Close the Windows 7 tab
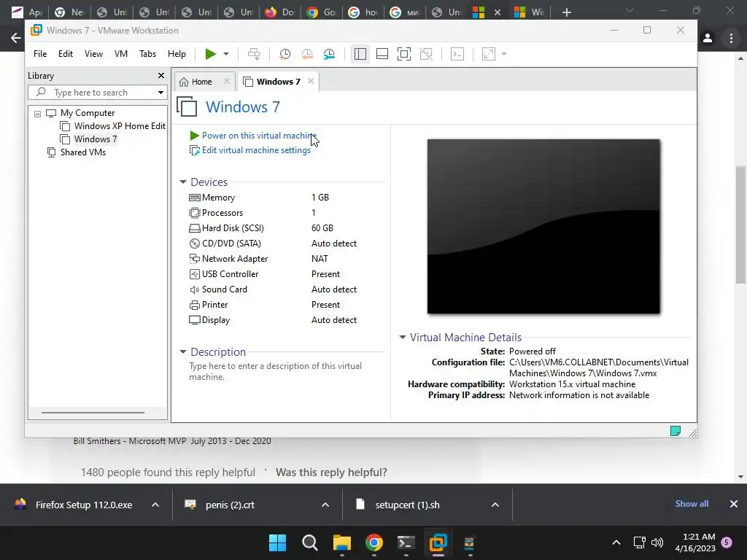 pos(311,81)
